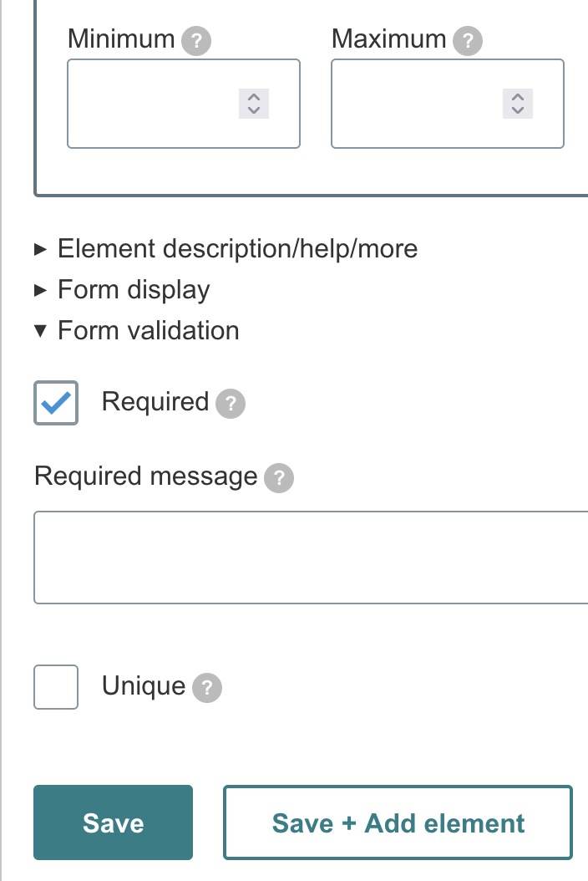The width and height of the screenshot is (588, 881).
Task: Enable the Unique checkbox
Action: coord(56,687)
